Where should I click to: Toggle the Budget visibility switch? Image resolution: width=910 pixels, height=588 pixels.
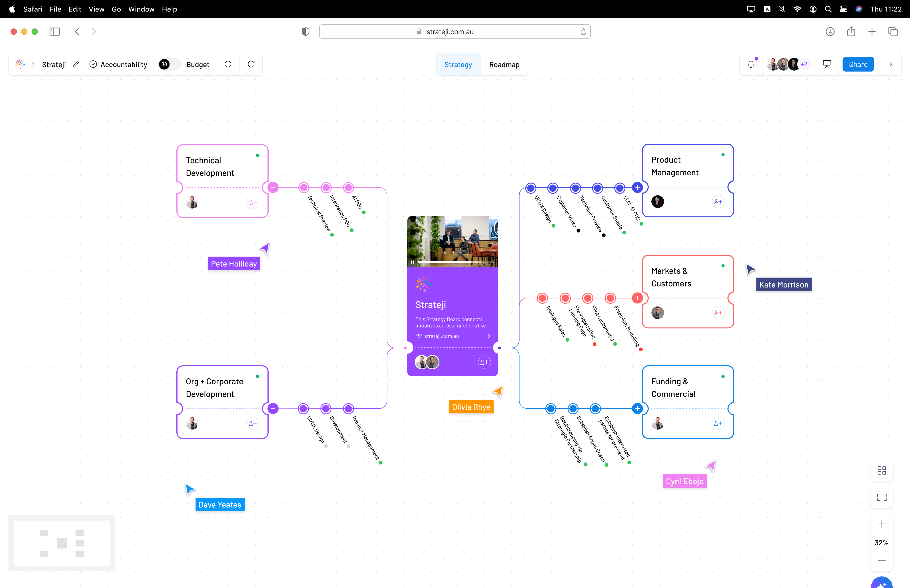169,65
